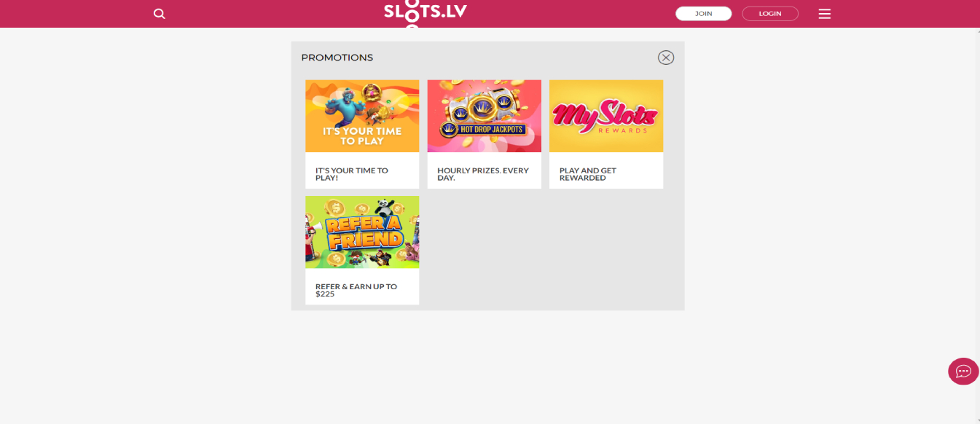Open the Hot Drop Jackpots banner
The height and width of the screenshot is (424, 980).
[484, 116]
